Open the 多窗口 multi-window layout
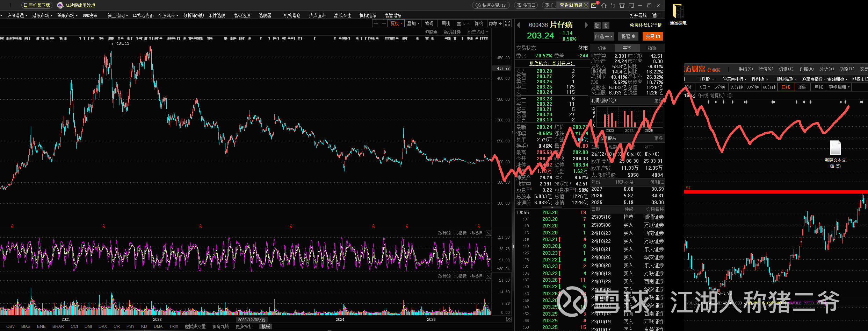This screenshot has height=331, width=868. tap(526, 5)
